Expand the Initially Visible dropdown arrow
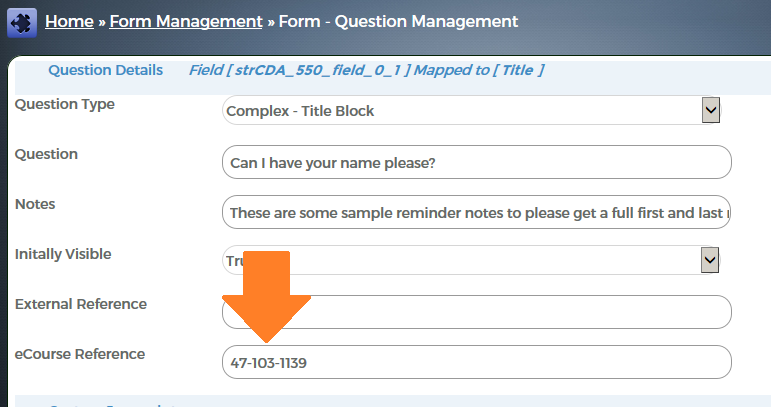Screen dimensions: 771x407 tap(710, 261)
